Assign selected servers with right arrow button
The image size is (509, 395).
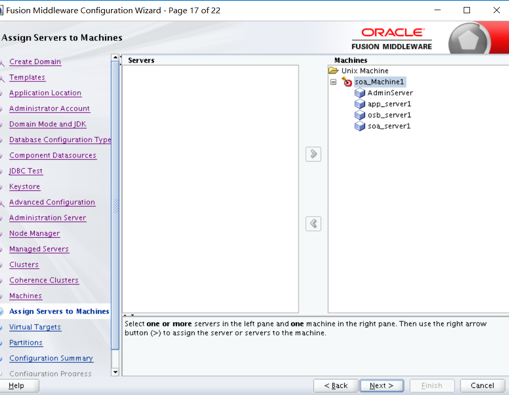(313, 154)
